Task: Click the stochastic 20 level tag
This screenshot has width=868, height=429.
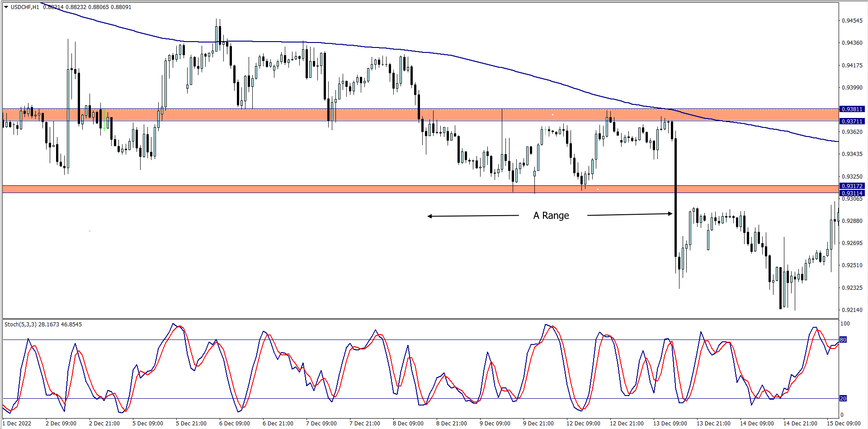Action: click(x=843, y=398)
